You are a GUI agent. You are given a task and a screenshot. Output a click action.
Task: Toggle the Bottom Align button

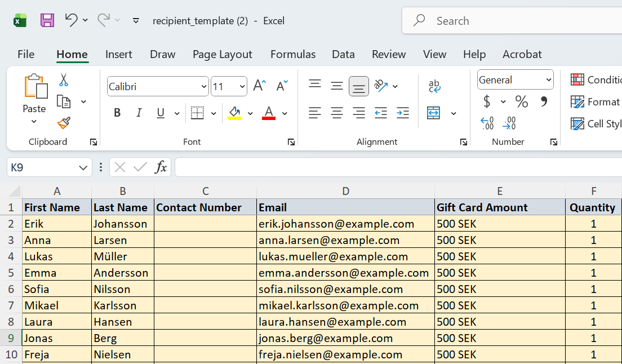[359, 86]
